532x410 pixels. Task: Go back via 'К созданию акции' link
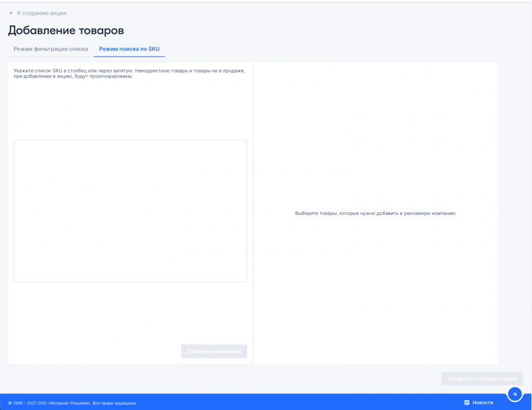(x=41, y=13)
